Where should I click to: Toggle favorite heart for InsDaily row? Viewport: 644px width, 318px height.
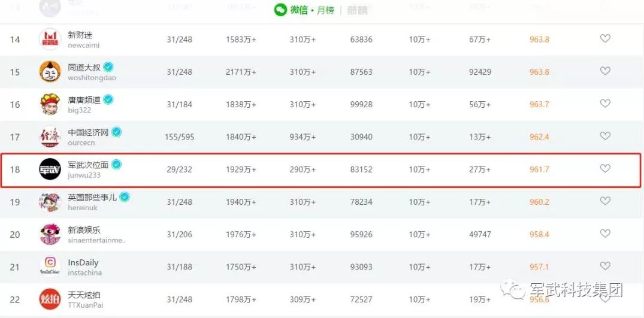(605, 266)
